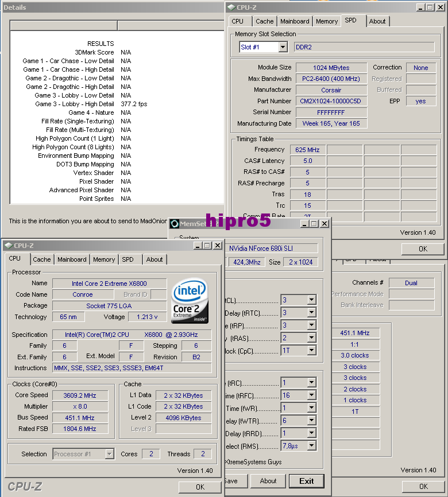Minimize the CPU-Z CPU window
Viewport: 448px width, 497px height.
point(198,246)
